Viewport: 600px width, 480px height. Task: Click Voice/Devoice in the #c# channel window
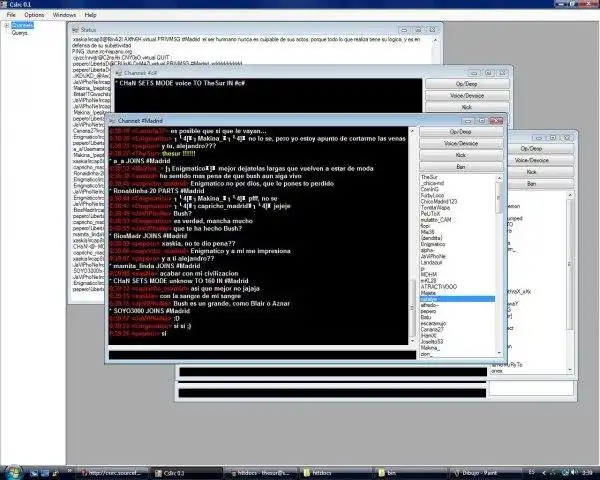(x=467, y=96)
